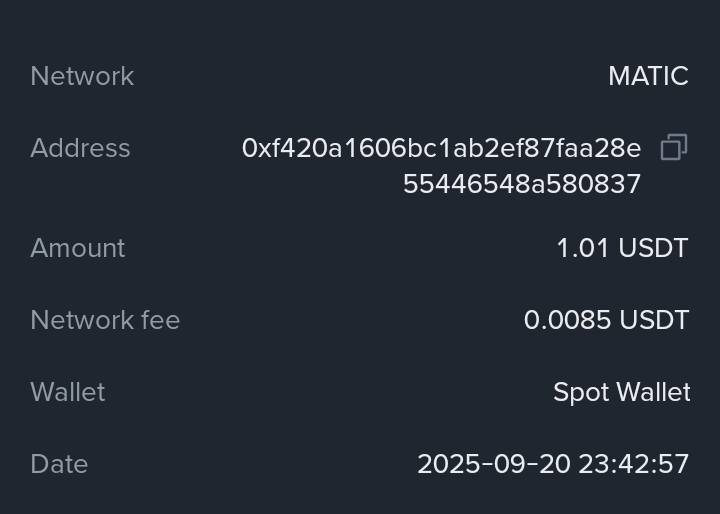Click the Network fee label
Image resolution: width=720 pixels, height=514 pixels.
click(105, 320)
